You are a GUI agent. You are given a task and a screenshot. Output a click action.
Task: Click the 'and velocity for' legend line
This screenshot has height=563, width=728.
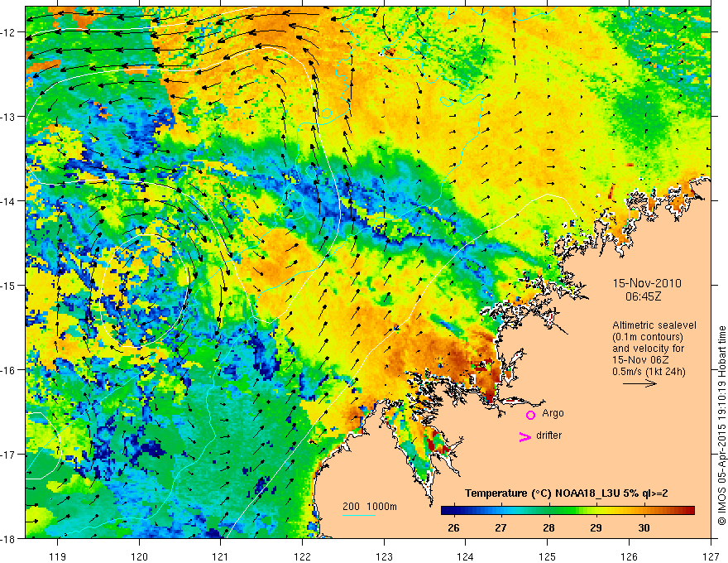coord(648,349)
